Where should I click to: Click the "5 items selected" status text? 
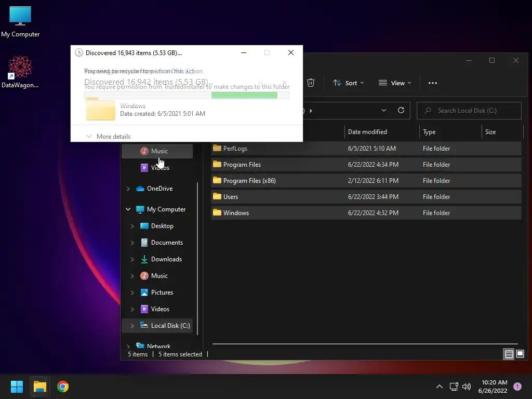(180, 354)
